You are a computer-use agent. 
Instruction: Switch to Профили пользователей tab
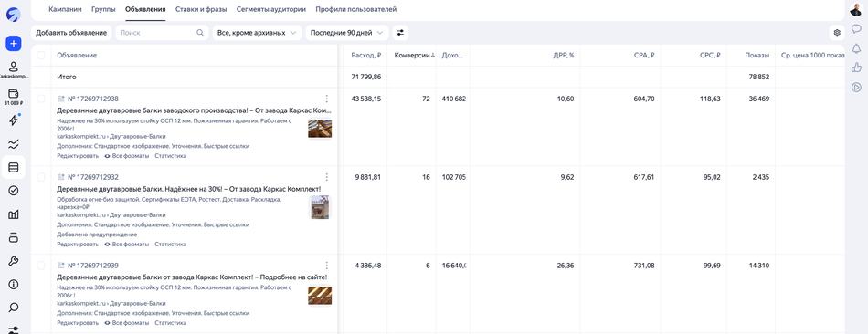[356, 9]
